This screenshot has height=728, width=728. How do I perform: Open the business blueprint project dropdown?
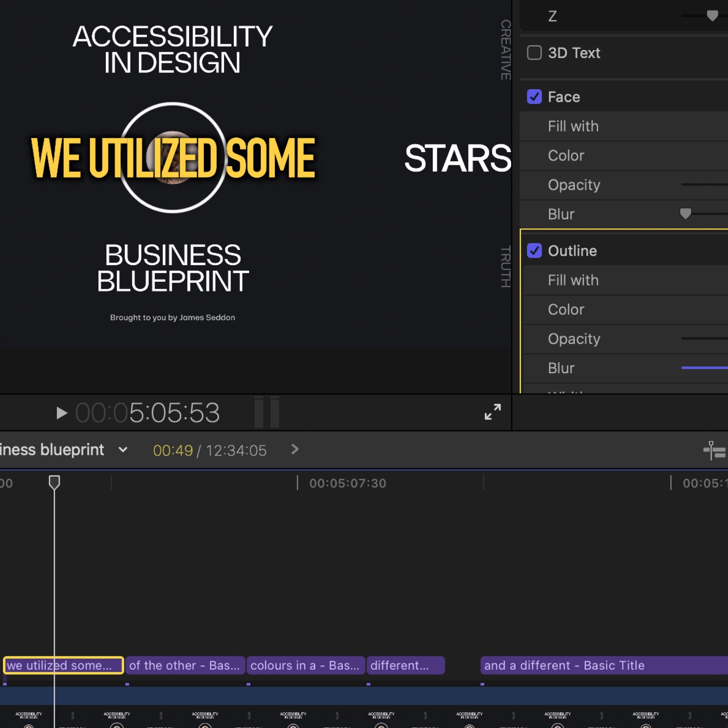(123, 450)
